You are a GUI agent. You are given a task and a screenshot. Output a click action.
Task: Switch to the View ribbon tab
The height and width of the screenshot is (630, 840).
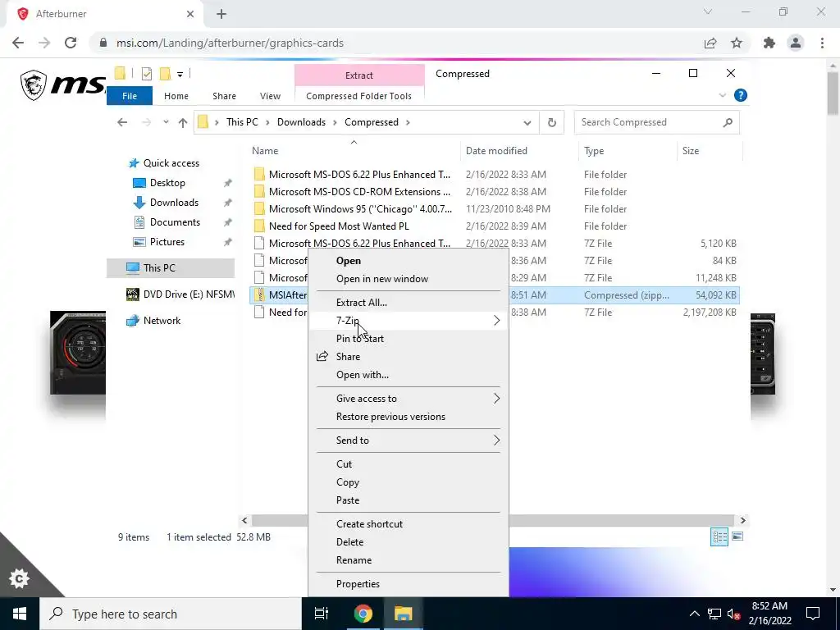click(270, 96)
